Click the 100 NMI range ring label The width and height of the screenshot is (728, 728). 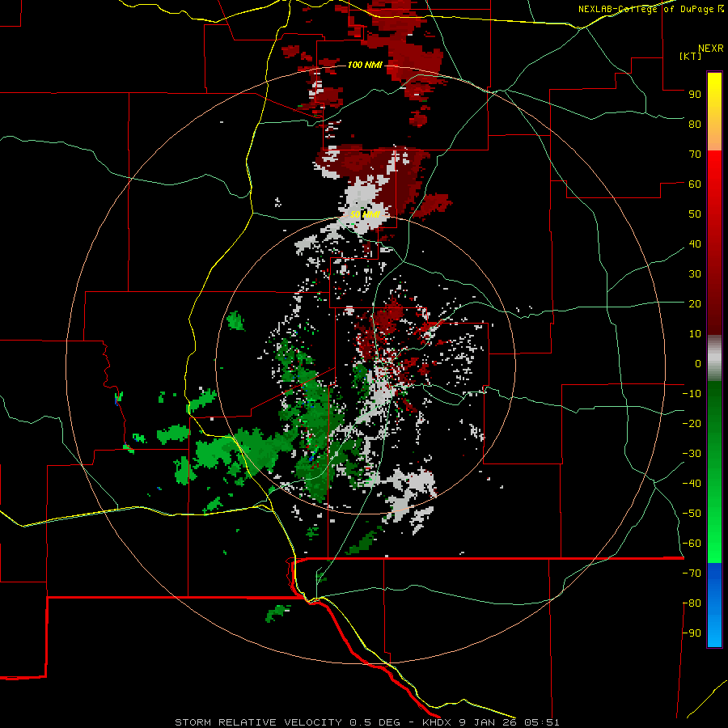click(365, 65)
